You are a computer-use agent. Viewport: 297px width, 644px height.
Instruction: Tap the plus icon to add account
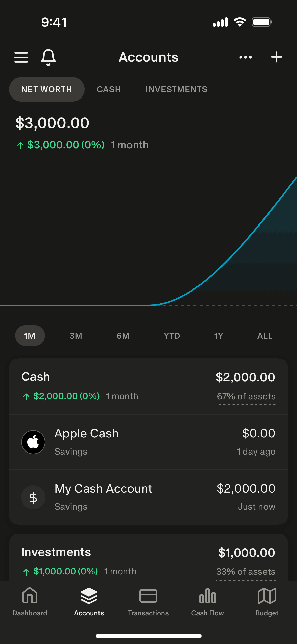click(276, 57)
